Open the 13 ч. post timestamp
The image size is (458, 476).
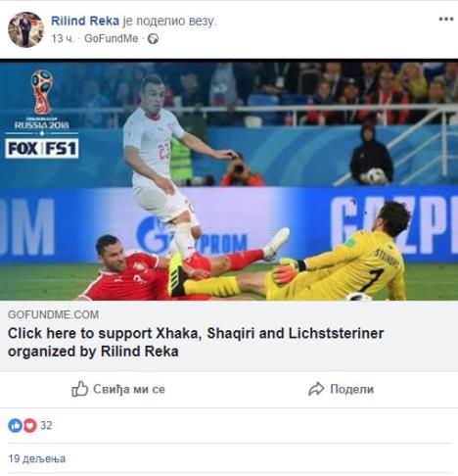coord(63,38)
